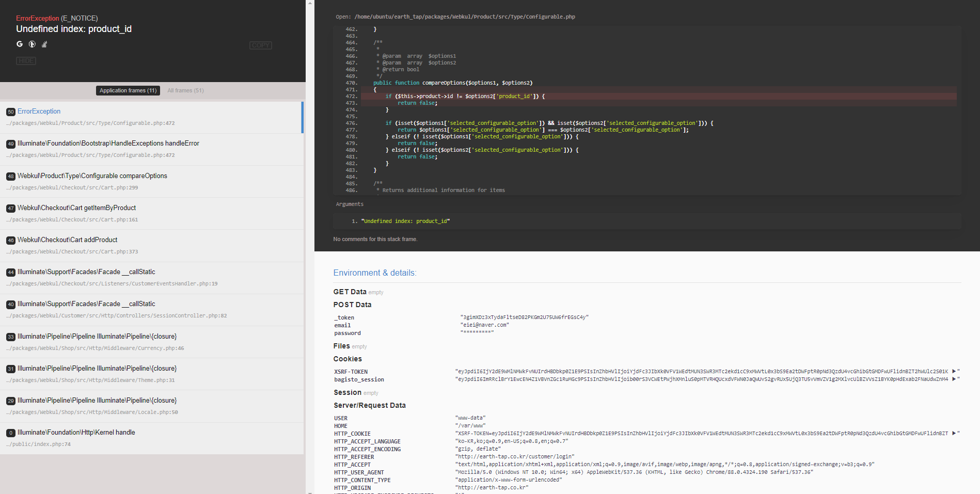Click the HTTP_USER_AGENT value

(x=634, y=472)
